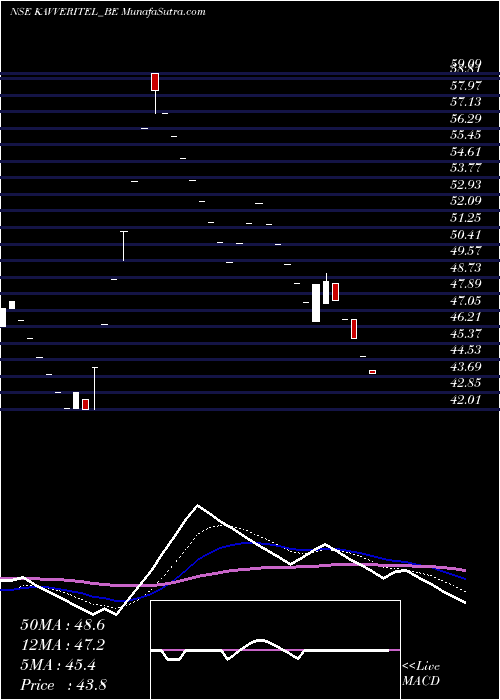Select the 51.25 price level label
Viewport: 500px width, 700px height.
[x=466, y=217]
